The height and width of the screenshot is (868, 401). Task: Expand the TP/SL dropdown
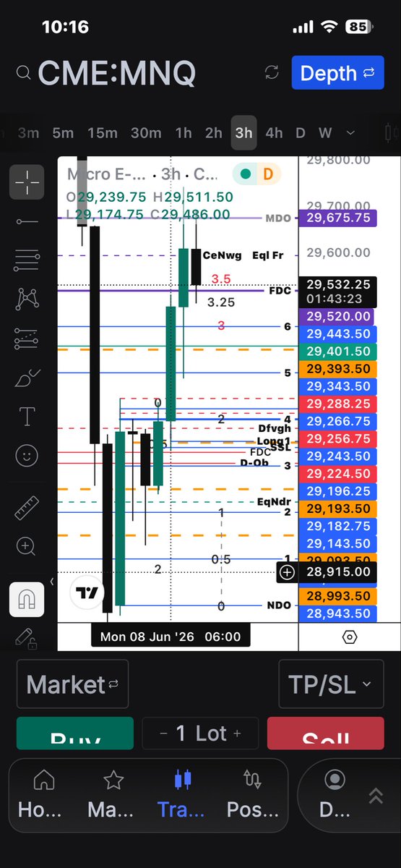click(331, 684)
